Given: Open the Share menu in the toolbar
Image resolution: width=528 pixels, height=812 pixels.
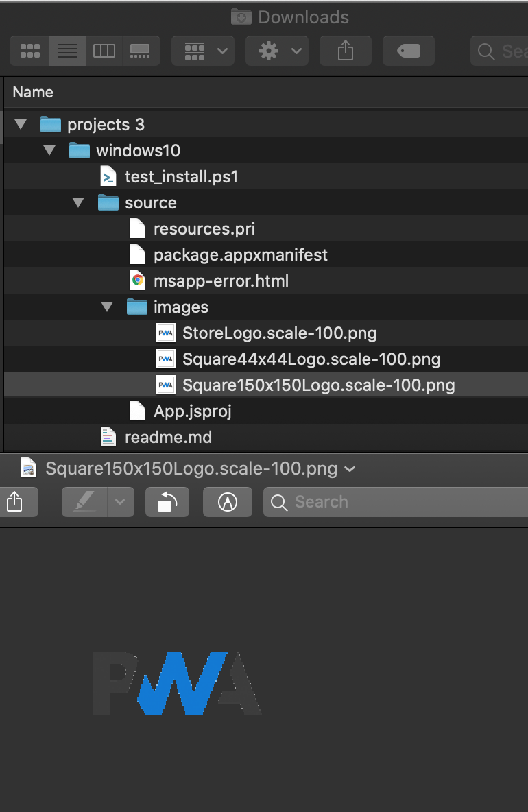Looking at the screenshot, I should click(x=345, y=51).
